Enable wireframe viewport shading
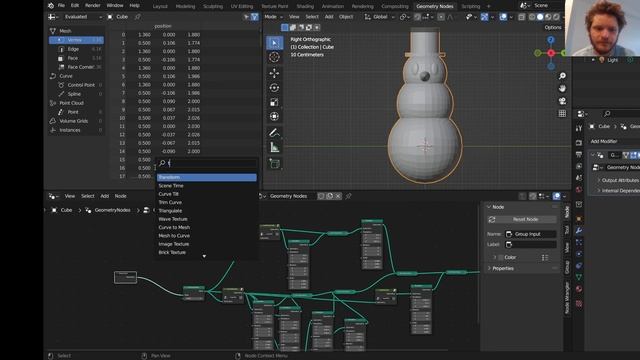640x360 pixels. pyautogui.click(x=532, y=17)
